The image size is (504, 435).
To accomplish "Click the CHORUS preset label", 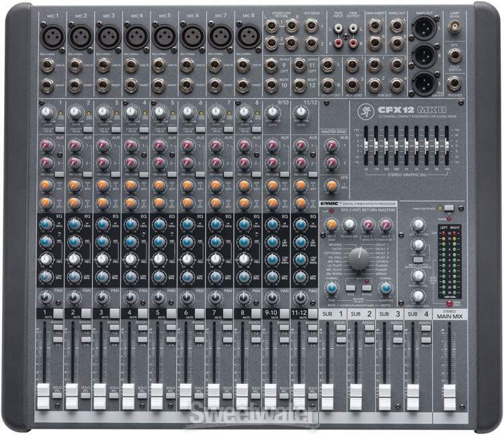I will [380, 261].
